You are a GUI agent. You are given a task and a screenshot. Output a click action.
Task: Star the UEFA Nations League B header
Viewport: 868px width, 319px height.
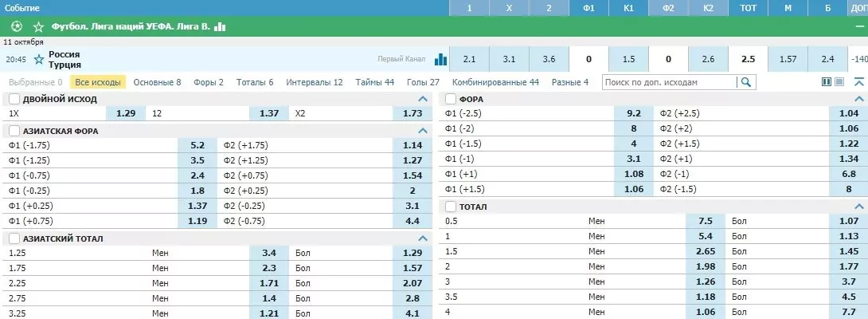tap(38, 26)
